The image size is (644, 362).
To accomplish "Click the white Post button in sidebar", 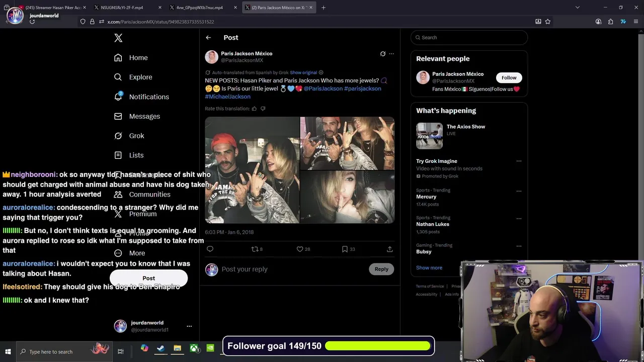I will click(x=148, y=278).
